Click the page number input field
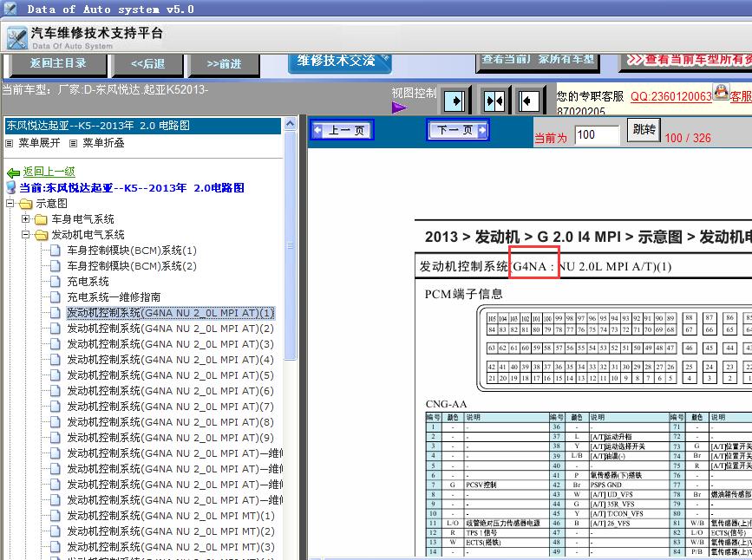 (597, 135)
